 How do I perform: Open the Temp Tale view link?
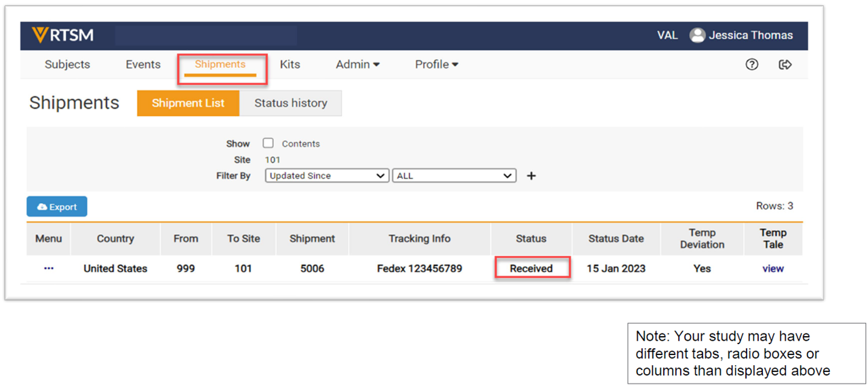tap(772, 268)
